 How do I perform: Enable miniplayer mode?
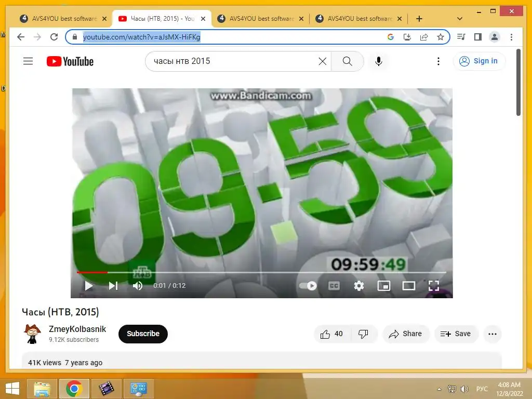pyautogui.click(x=384, y=286)
